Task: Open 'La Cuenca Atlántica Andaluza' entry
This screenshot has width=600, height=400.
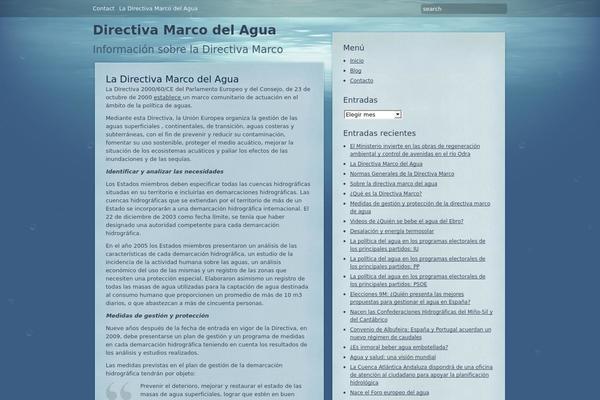Action: tap(421, 375)
